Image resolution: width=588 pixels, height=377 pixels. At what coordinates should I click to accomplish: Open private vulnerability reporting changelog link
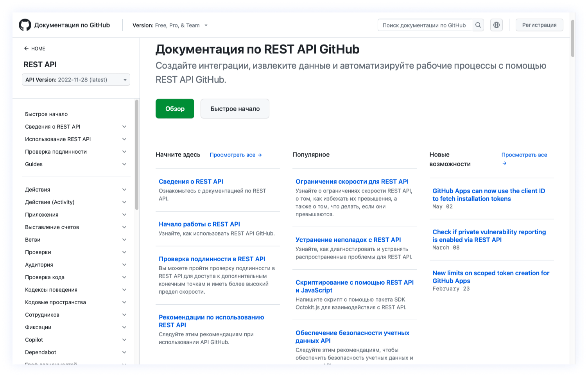point(489,236)
